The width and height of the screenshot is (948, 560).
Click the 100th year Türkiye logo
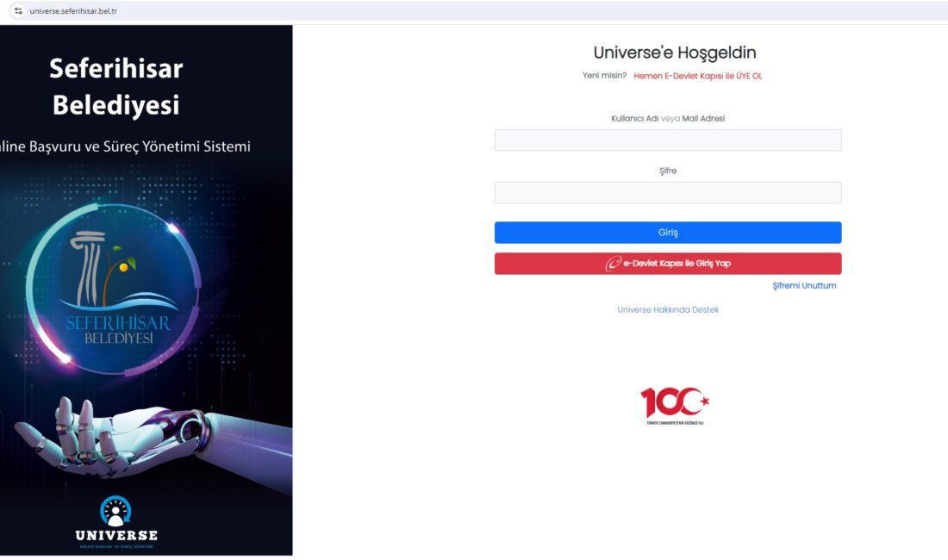tap(675, 405)
